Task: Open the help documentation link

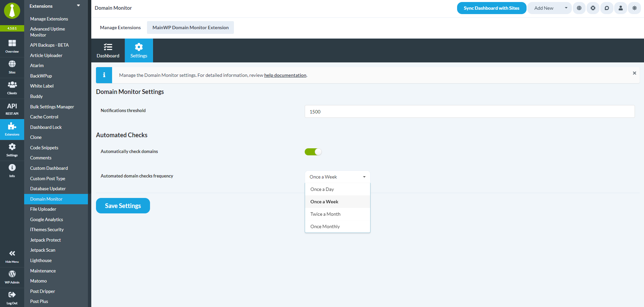Action: 285,75
